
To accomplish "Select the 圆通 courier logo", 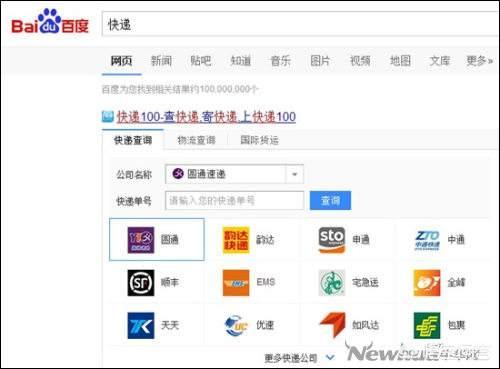I will (141, 240).
